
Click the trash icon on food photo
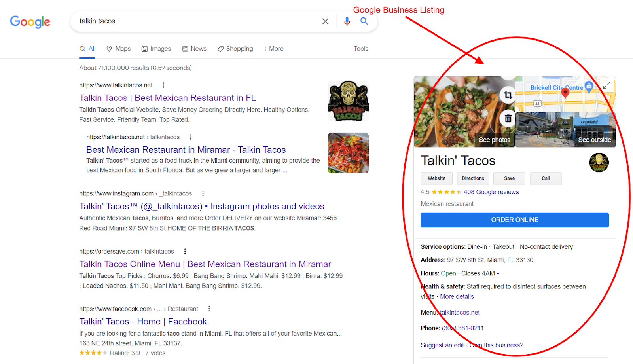[508, 118]
